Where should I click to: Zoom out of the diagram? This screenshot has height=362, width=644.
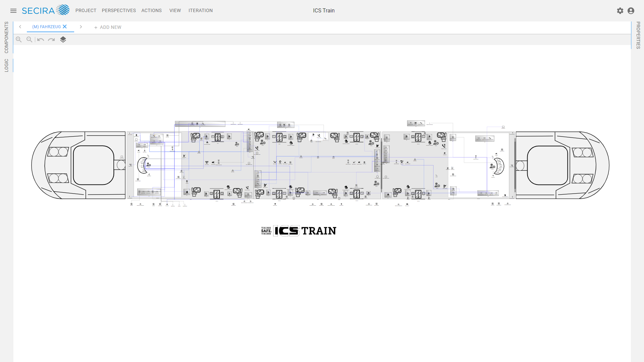click(30, 40)
